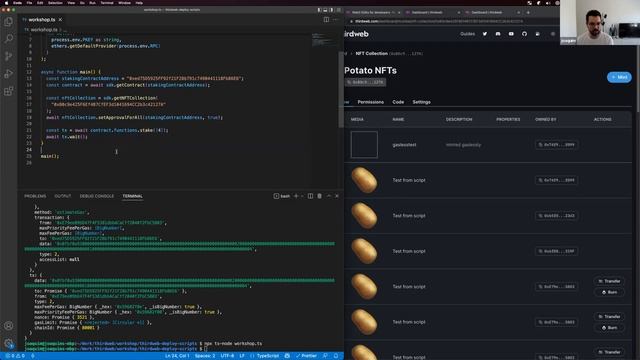Open thirdweb Twitter icon link
640x360 pixels.
(484, 34)
